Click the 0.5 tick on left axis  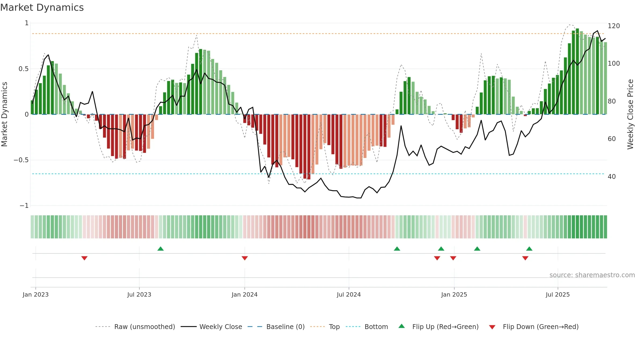click(x=24, y=69)
